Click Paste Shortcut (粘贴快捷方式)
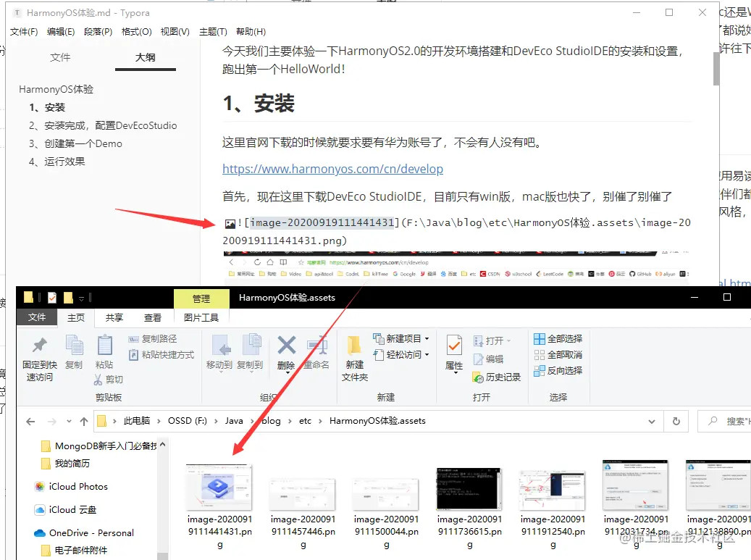This screenshot has width=751, height=560. pos(161,355)
